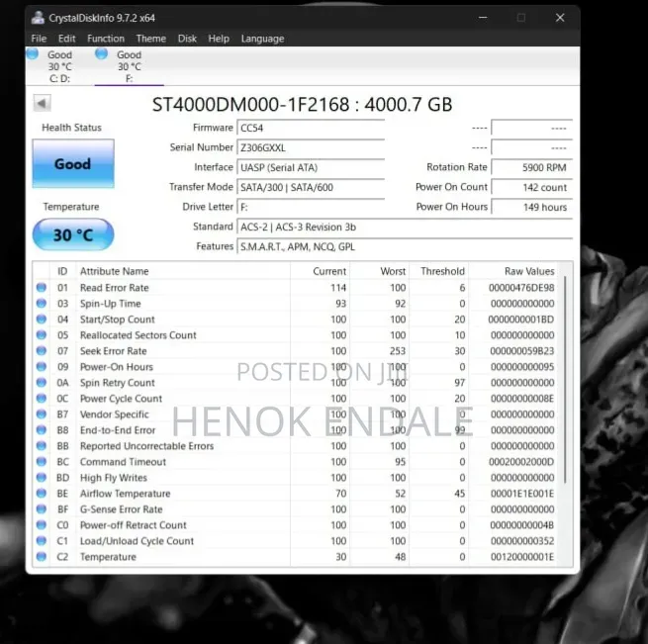Open the Function menu

(x=106, y=39)
